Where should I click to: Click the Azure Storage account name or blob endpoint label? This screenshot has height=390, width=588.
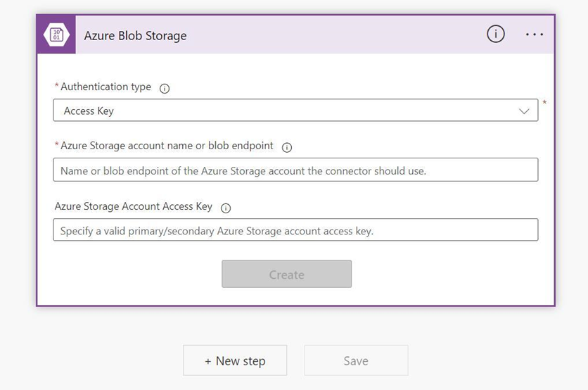[x=167, y=146]
